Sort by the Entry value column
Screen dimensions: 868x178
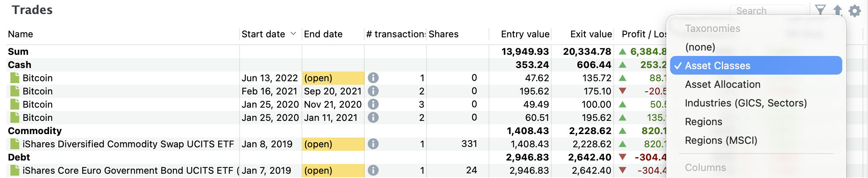525,34
